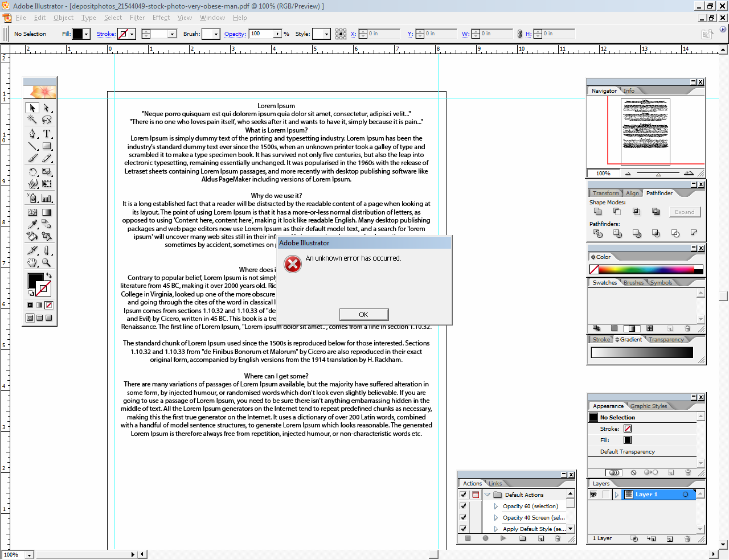This screenshot has height=560, width=729.
Task: Expand Layer 1 contents
Action: coord(617,495)
